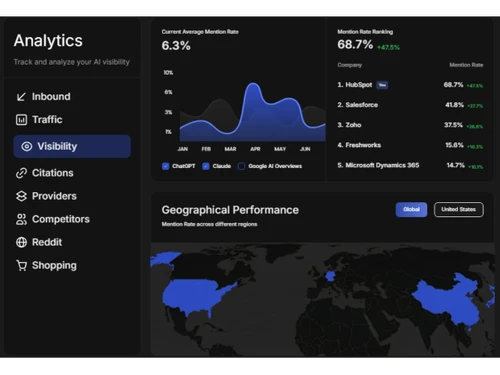The image size is (500, 375).
Task: Click the Mention Rate column header
Action: click(466, 65)
